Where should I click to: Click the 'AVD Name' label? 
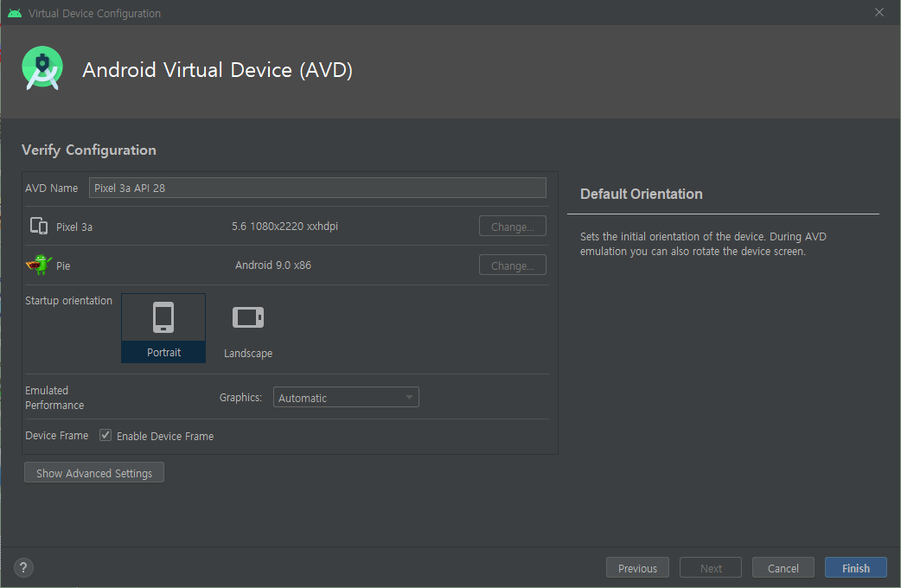click(52, 188)
